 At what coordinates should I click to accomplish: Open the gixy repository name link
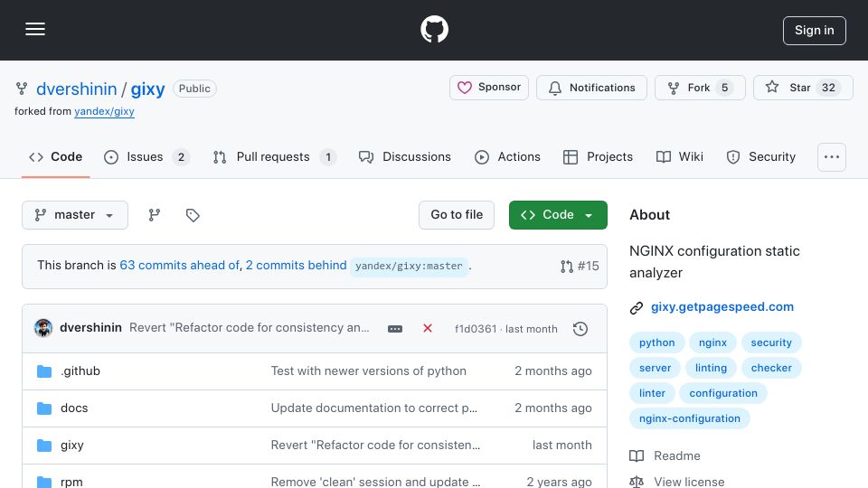click(147, 89)
